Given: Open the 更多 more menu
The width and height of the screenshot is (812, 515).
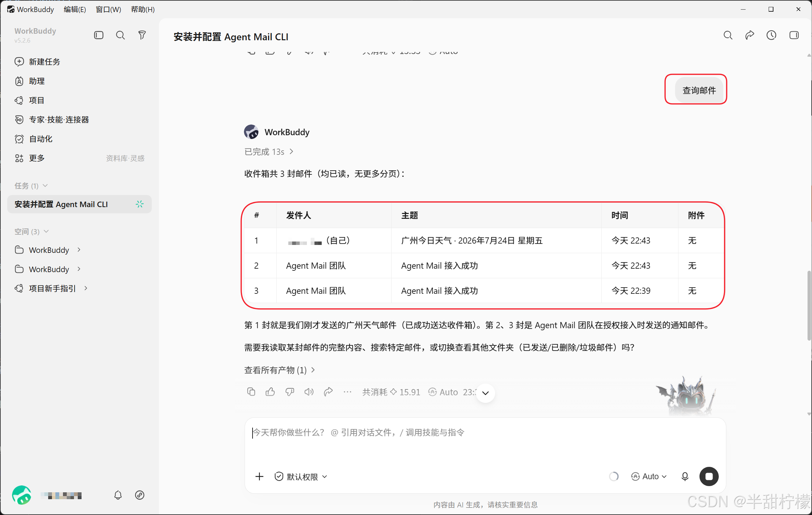Looking at the screenshot, I should tap(30, 158).
